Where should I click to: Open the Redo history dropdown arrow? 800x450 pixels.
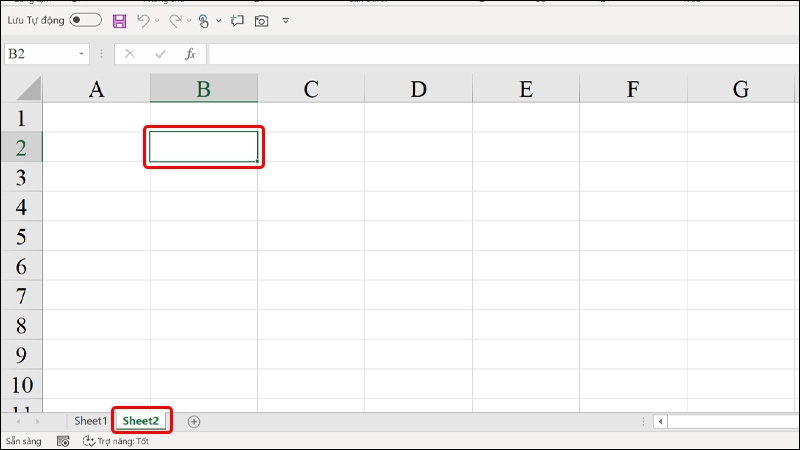coord(189,21)
